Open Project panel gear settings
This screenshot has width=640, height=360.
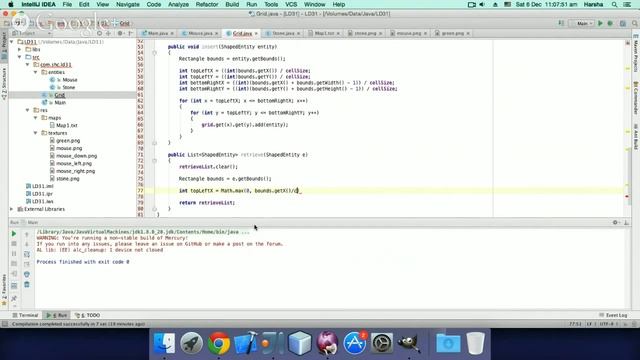point(120,33)
